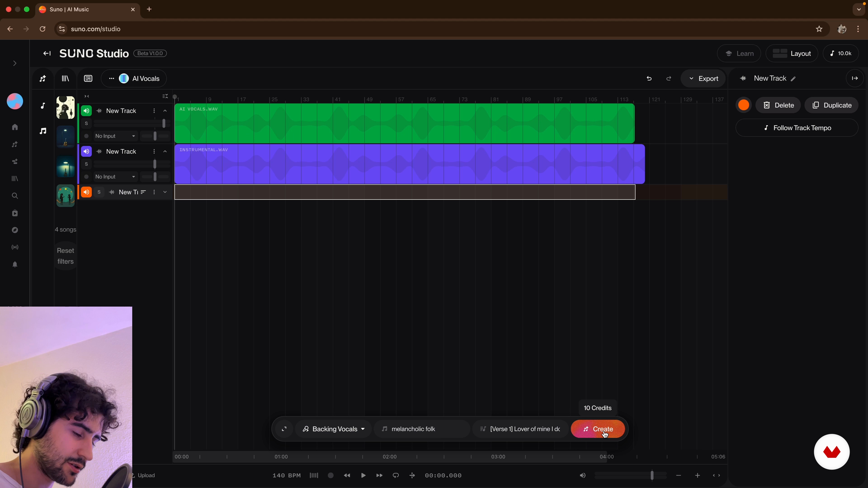This screenshot has height=488, width=868.
Task: Open the create music note tab icon
Action: (x=43, y=78)
